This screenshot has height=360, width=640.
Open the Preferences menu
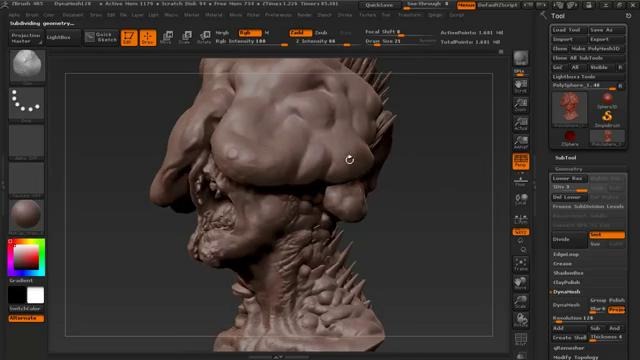point(278,15)
